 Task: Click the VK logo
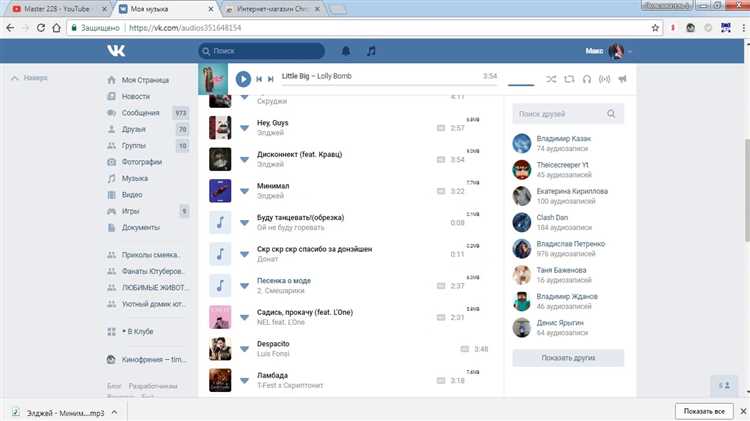(x=117, y=50)
